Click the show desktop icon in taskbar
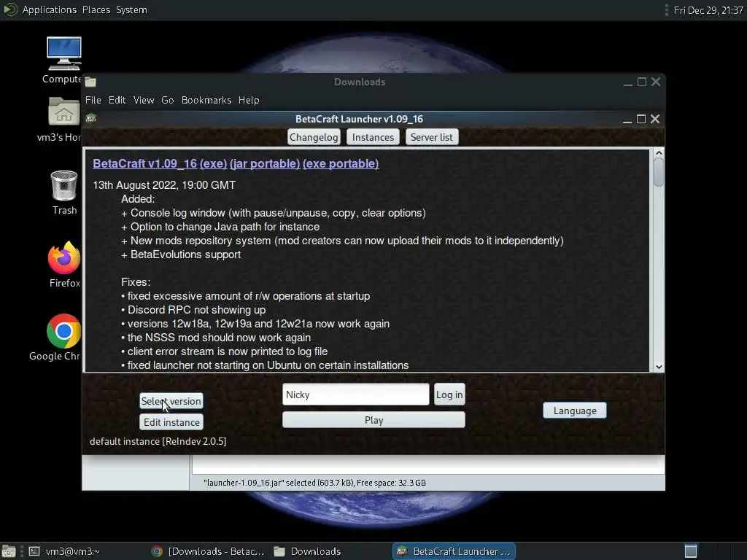The image size is (747, 560). pyautogui.click(x=9, y=551)
